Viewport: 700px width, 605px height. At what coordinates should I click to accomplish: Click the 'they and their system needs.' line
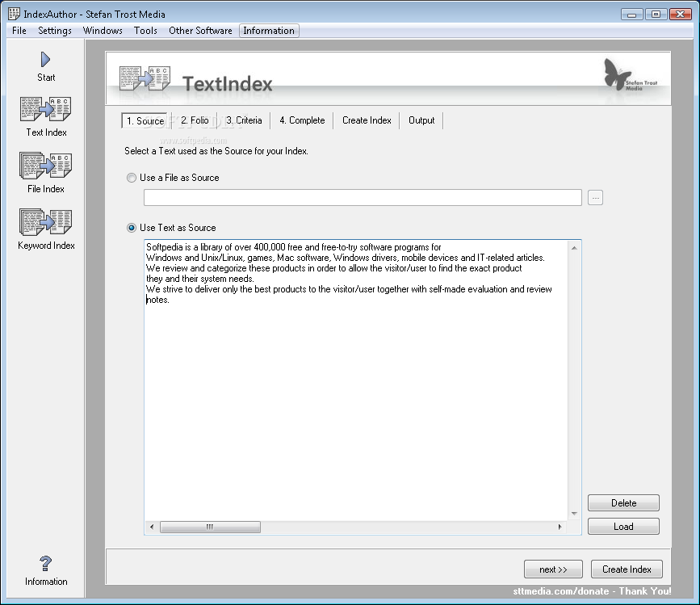(x=200, y=279)
